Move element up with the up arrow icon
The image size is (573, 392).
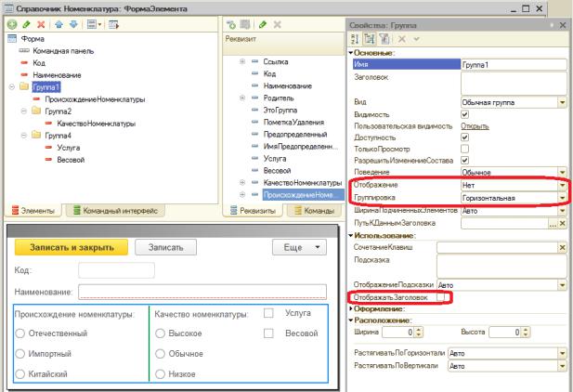pos(59,24)
